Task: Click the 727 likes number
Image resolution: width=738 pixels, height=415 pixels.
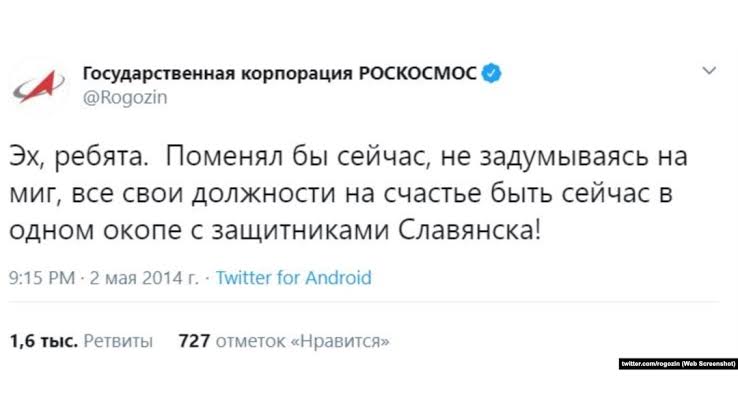Action: point(193,341)
